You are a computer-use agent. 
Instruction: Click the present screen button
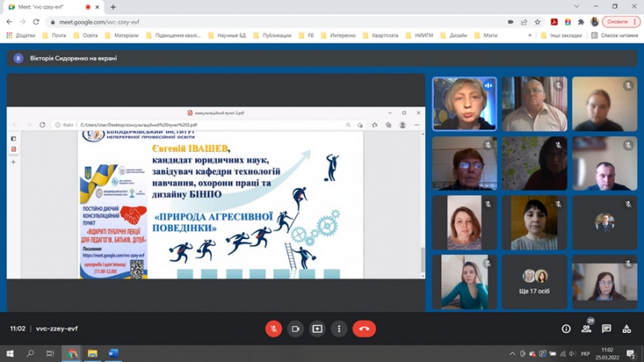click(x=317, y=328)
